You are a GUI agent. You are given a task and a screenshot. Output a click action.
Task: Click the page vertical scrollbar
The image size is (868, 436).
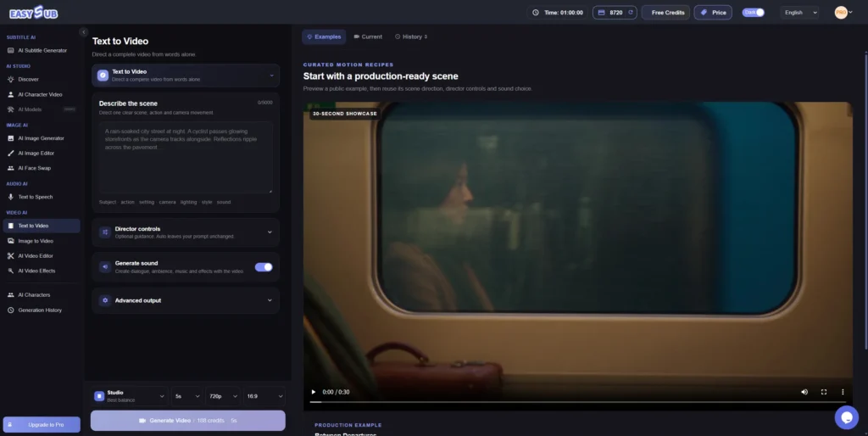click(865, 199)
